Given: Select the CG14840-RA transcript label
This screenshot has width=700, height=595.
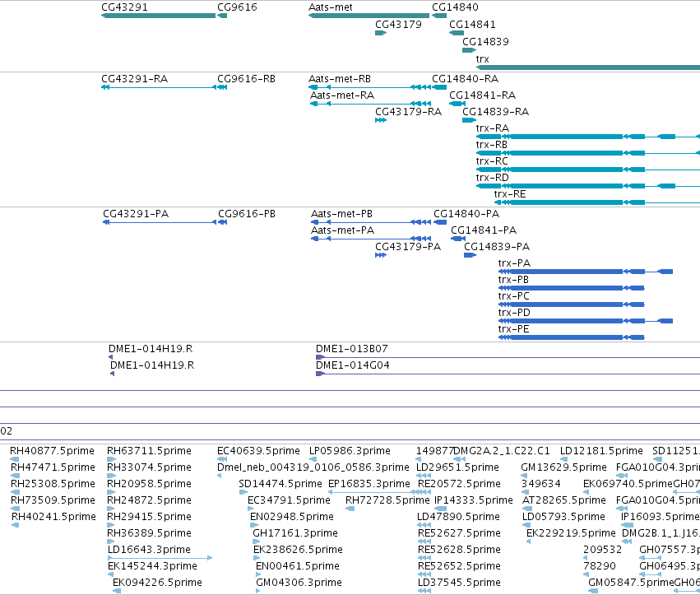Looking at the screenshot, I should pos(465,79).
